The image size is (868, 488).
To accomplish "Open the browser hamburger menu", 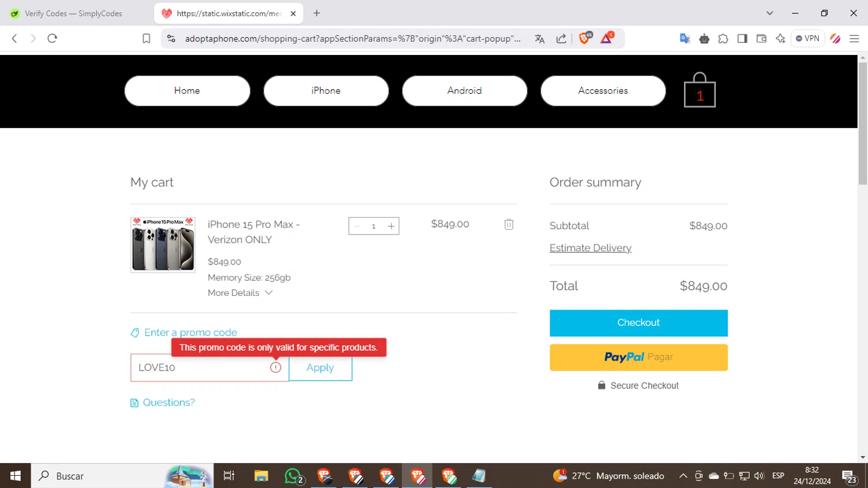I will (x=854, y=38).
